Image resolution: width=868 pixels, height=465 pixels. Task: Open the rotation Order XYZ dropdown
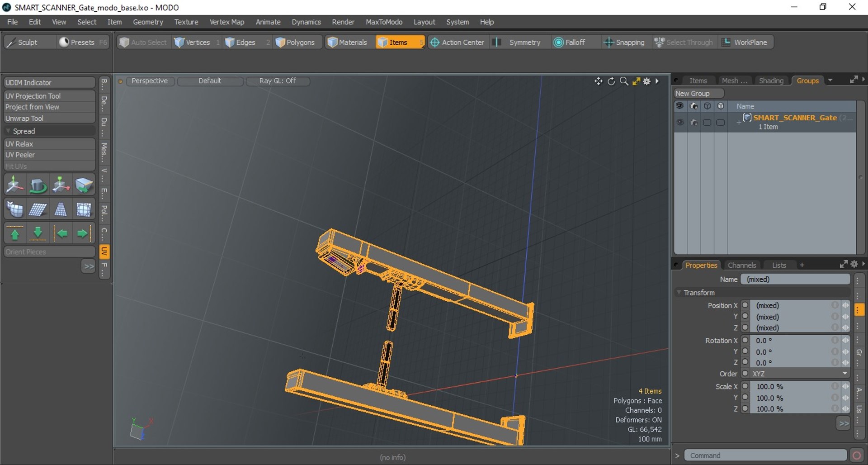click(800, 374)
